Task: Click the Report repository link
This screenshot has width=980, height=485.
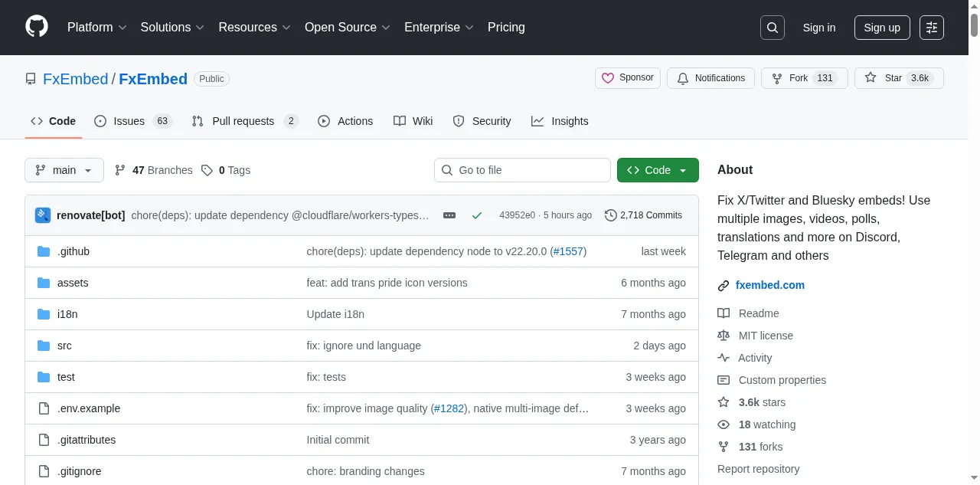Action: click(x=758, y=469)
